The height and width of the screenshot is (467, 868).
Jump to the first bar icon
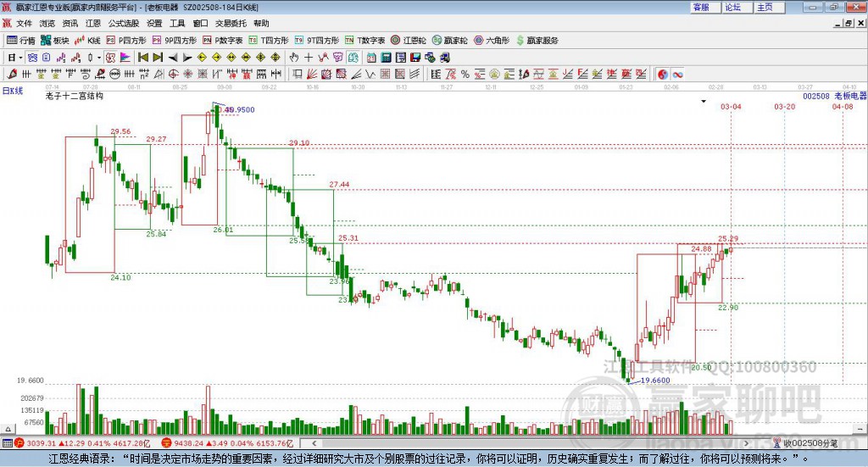point(142,58)
